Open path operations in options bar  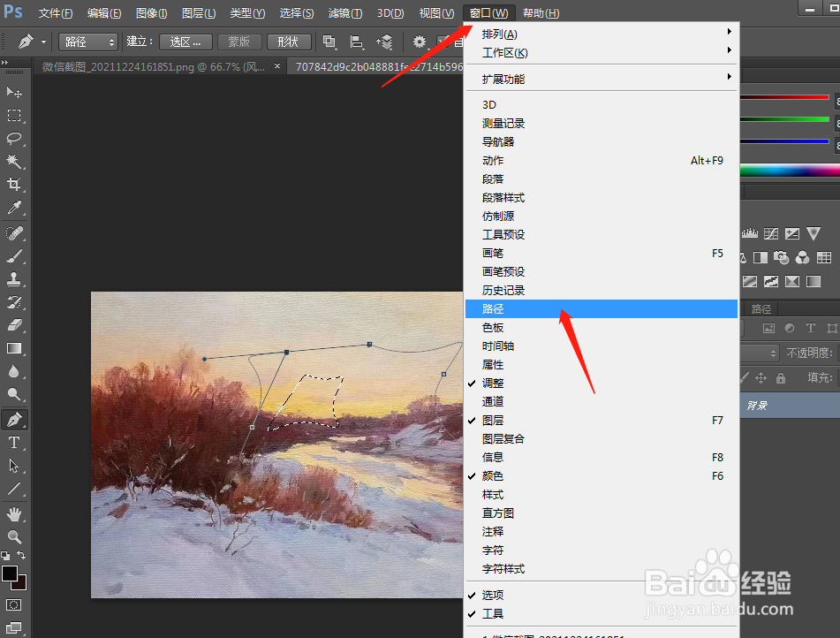click(x=329, y=42)
